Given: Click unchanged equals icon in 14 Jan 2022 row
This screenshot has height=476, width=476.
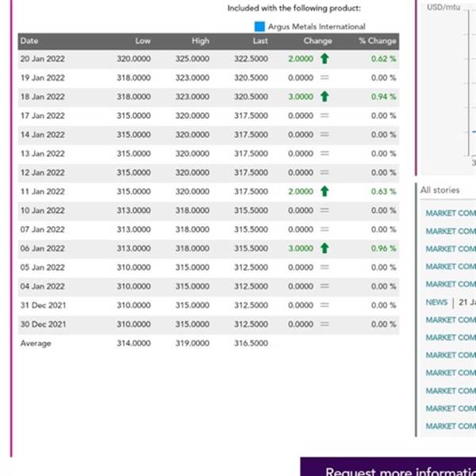Looking at the screenshot, I should click(324, 135).
